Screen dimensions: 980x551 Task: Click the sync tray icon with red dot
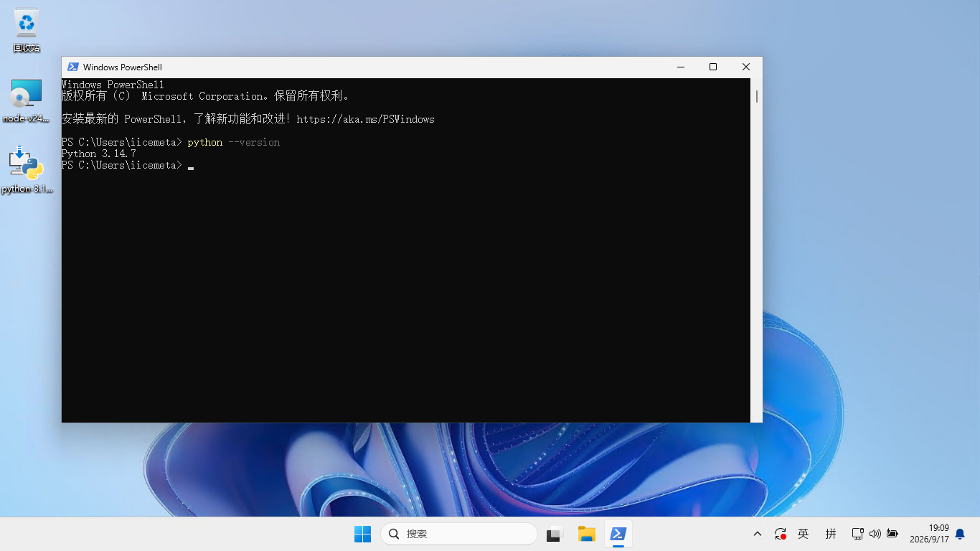(781, 534)
